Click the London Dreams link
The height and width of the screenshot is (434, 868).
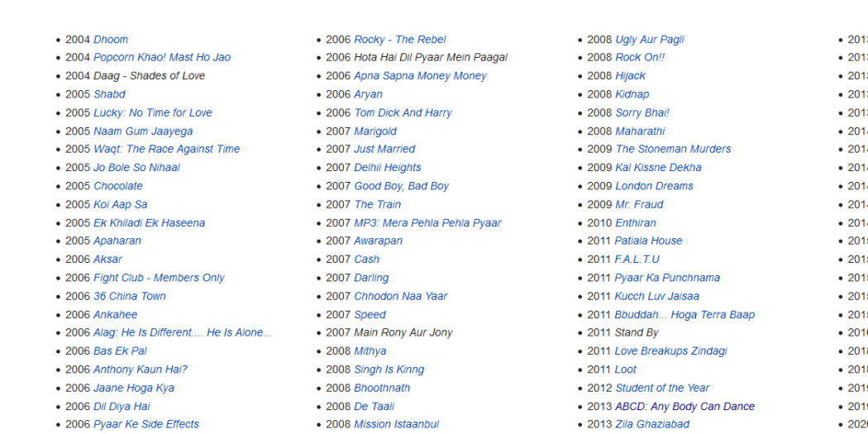(655, 186)
